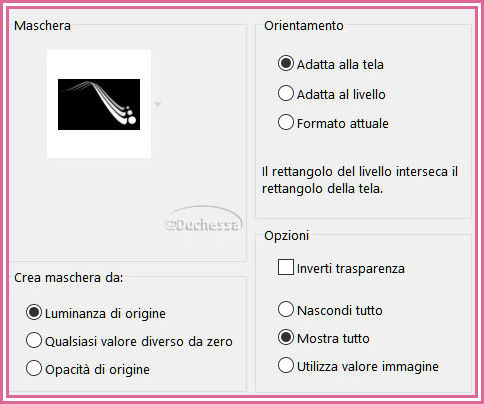Click the Duchessa watermark logo
The width and height of the screenshot is (484, 404).
coord(203,220)
